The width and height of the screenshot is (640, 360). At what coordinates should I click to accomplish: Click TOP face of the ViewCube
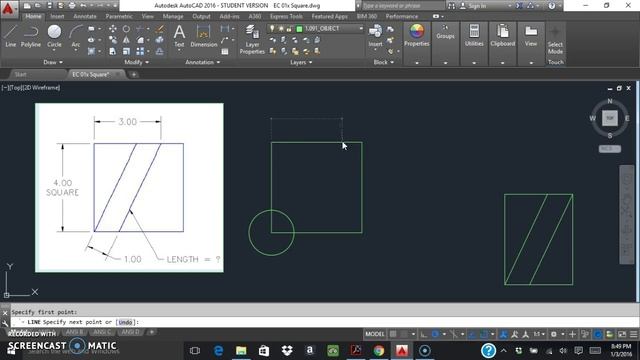click(610, 118)
